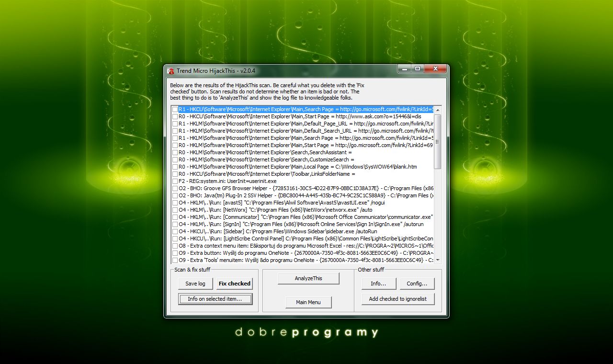Tick the NetWorx Run entry checkbox
Viewport: 613px width, 364px height.
coord(175,210)
